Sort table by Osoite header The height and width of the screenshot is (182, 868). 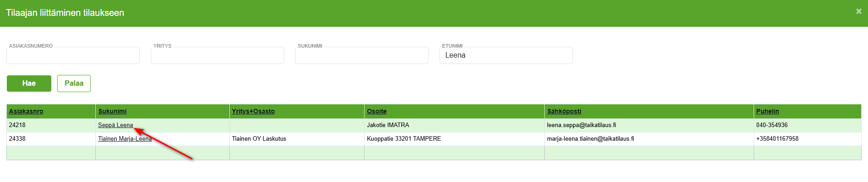[377, 112]
